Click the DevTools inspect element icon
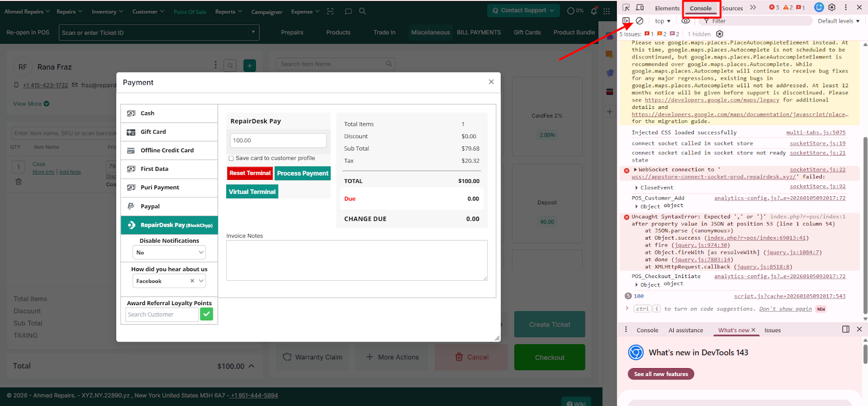 pos(626,8)
